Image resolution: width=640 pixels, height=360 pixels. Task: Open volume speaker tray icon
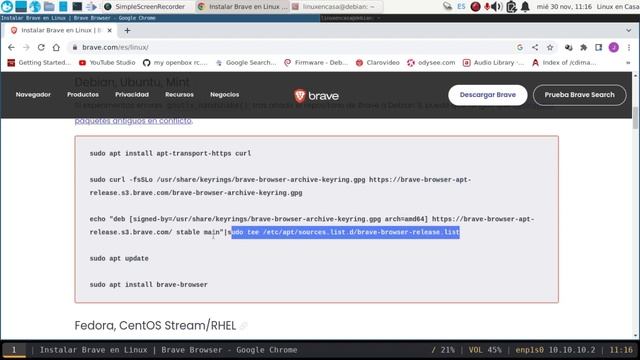coord(497,7)
